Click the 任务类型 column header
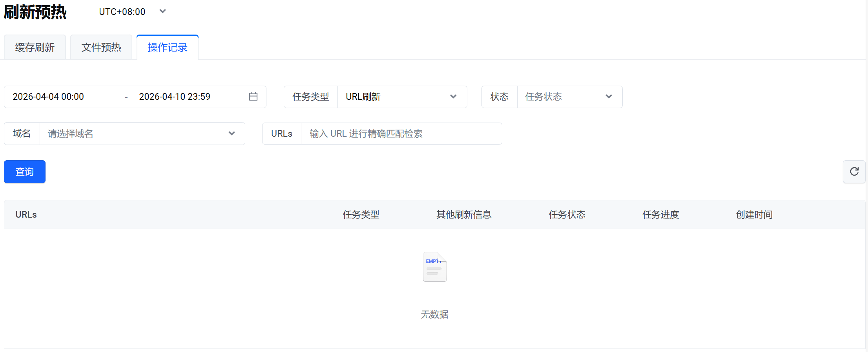868x352 pixels. tap(361, 214)
